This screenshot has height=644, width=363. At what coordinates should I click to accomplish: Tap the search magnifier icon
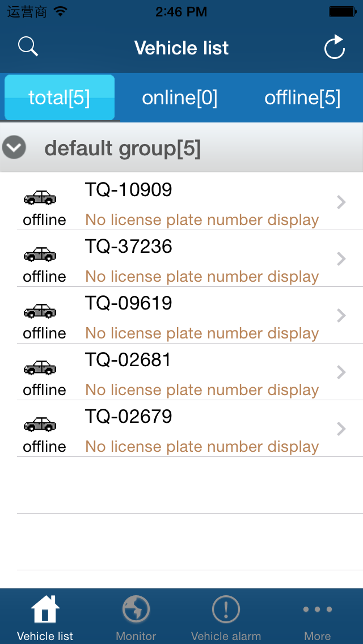point(28,46)
